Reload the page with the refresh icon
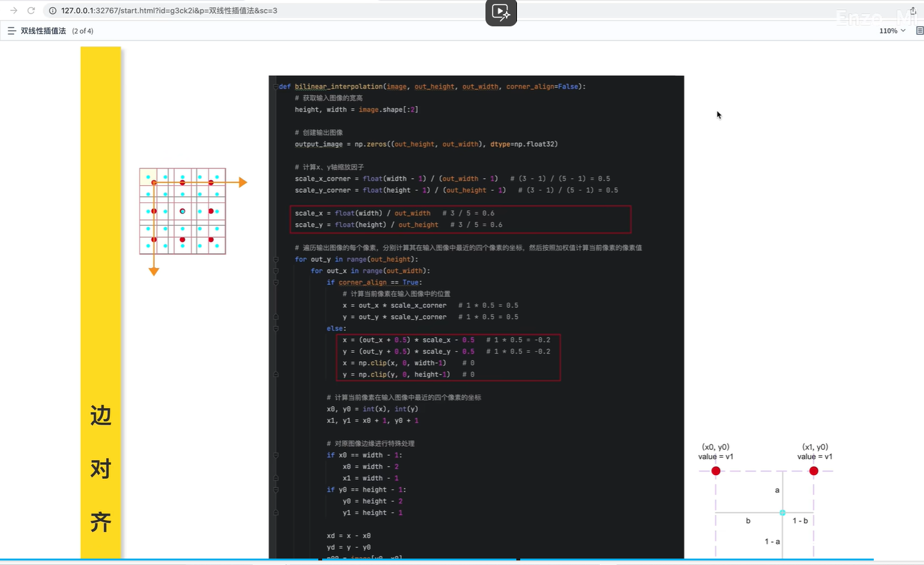Viewport: 924px width, 565px height. point(31,10)
